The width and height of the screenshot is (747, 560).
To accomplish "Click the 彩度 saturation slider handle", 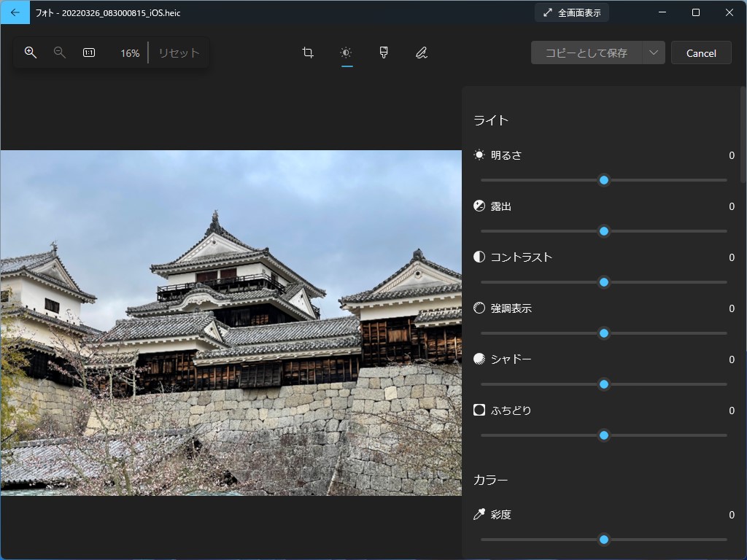I will pyautogui.click(x=604, y=540).
